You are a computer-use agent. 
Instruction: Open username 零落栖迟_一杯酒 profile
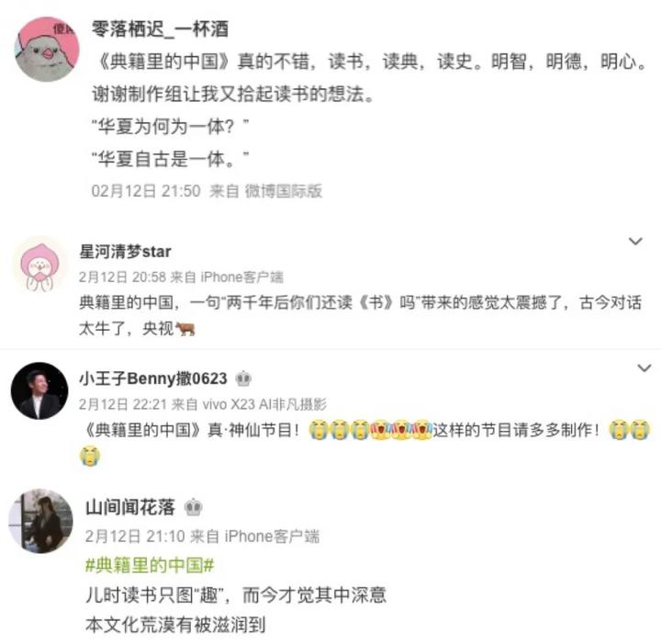(160, 29)
